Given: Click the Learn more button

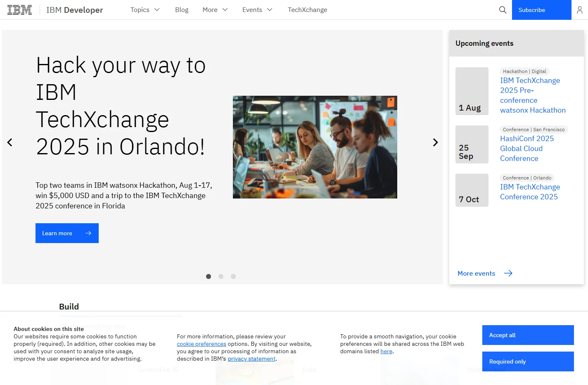Looking at the screenshot, I should point(67,233).
